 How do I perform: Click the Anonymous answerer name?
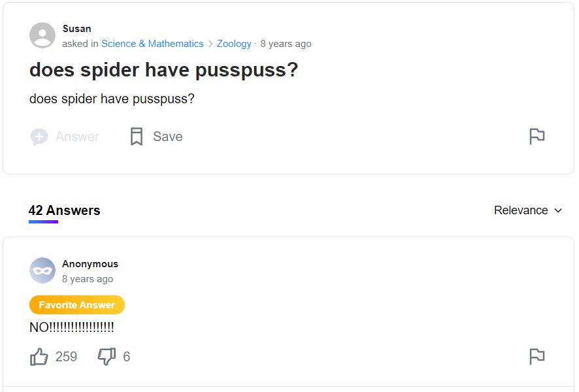[x=90, y=264]
